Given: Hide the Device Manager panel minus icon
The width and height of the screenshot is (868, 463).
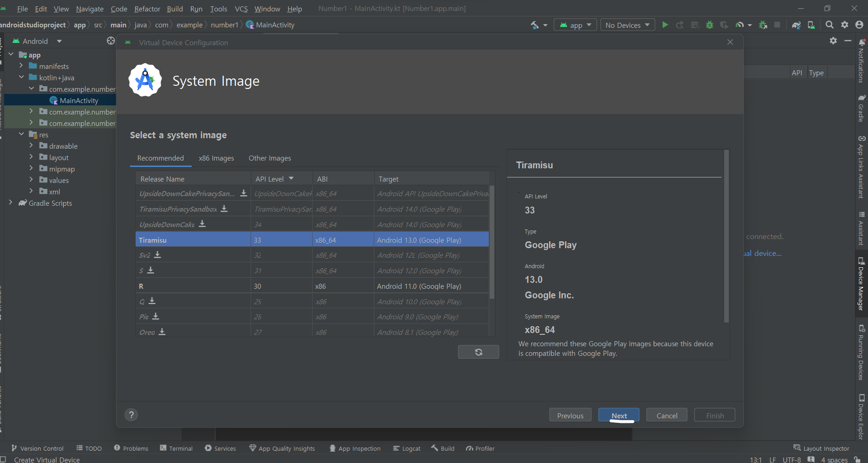Looking at the screenshot, I should pos(848,41).
